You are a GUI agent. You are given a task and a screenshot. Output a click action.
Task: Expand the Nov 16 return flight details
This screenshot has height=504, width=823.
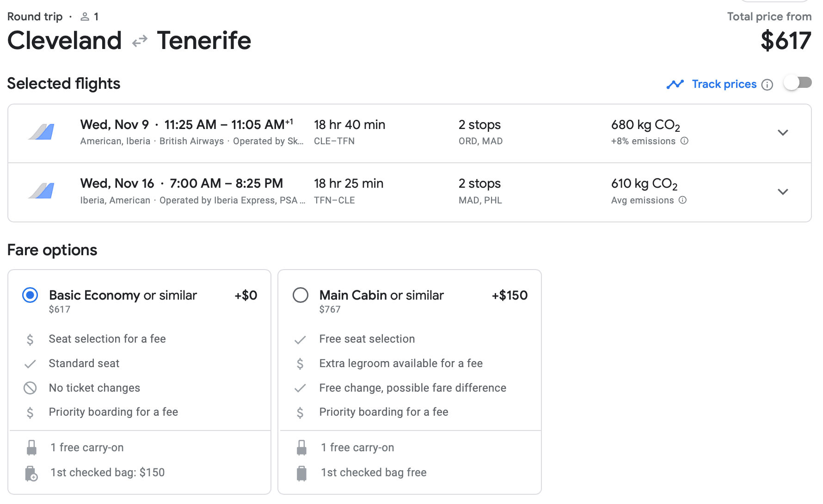click(x=783, y=191)
